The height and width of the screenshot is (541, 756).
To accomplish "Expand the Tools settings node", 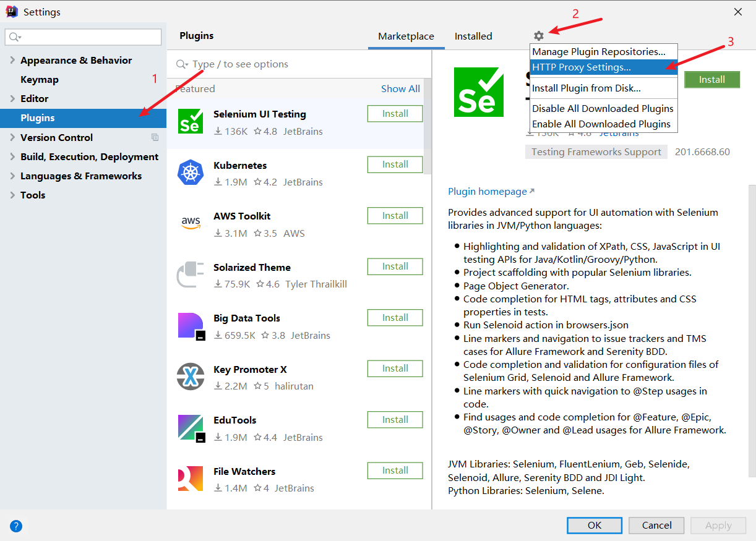I will pyautogui.click(x=12, y=195).
